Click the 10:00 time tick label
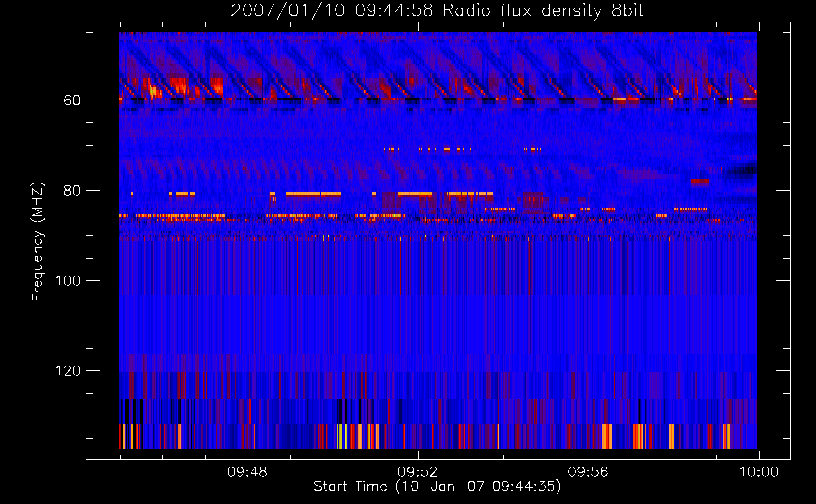Screen dimensions: 816x504 tap(759, 472)
